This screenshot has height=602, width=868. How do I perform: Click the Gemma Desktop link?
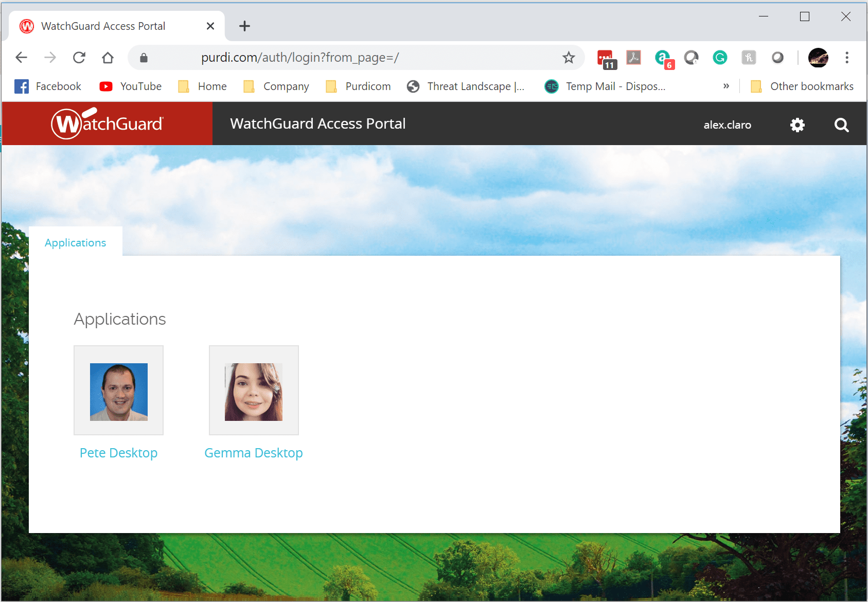[x=254, y=453]
